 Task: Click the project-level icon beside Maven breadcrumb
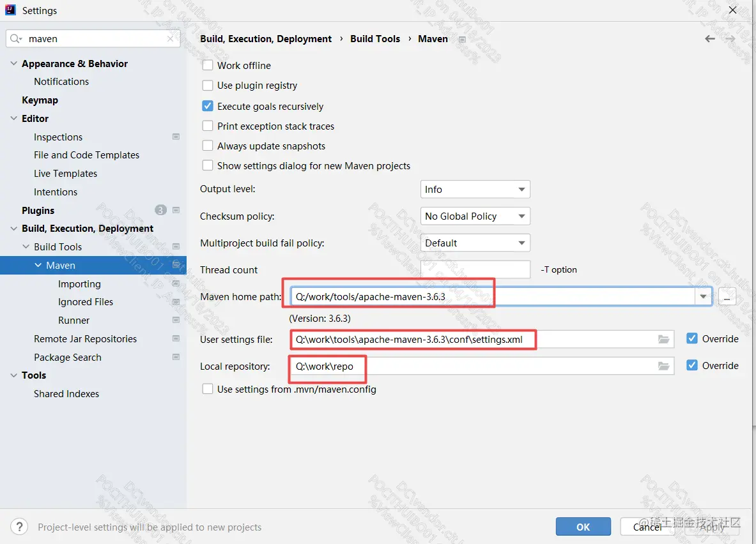[462, 40]
